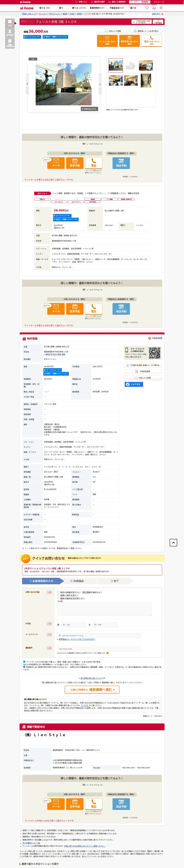Check 最新の販売状況を知りたい option
The image size is (184, 868).
[58, 598]
